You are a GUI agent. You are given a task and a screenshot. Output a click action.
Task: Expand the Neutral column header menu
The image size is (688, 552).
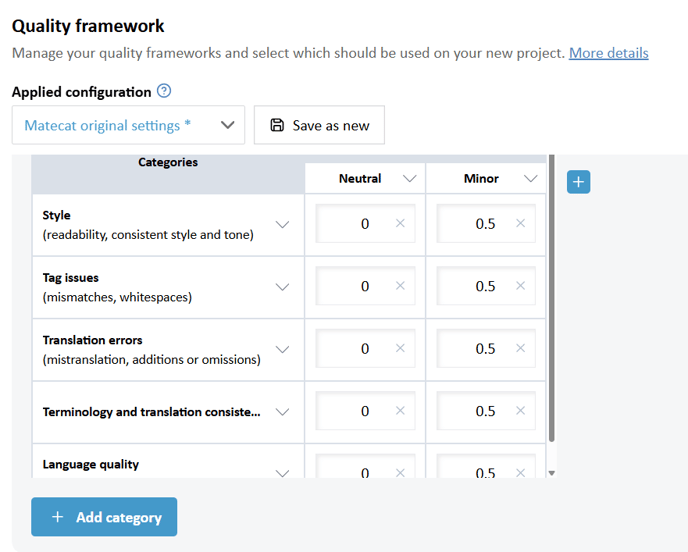pos(409,179)
